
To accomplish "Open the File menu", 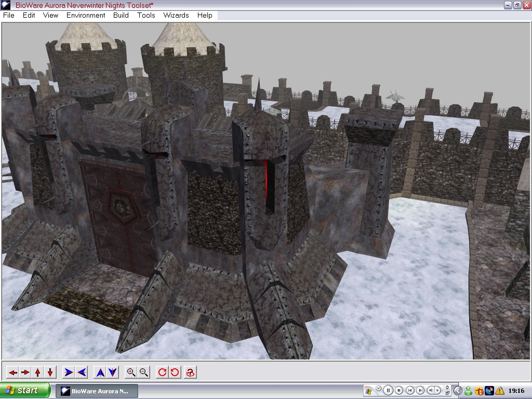I will point(9,15).
